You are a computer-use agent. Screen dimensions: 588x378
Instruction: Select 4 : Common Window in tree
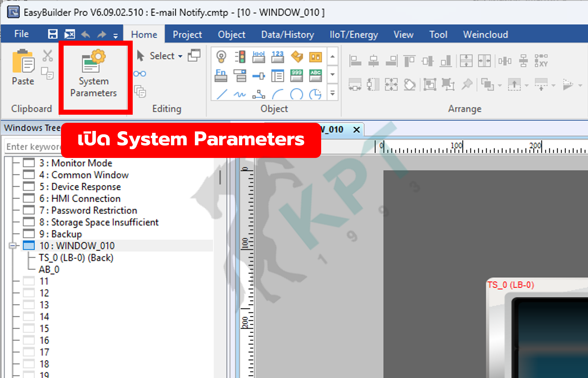coord(84,175)
